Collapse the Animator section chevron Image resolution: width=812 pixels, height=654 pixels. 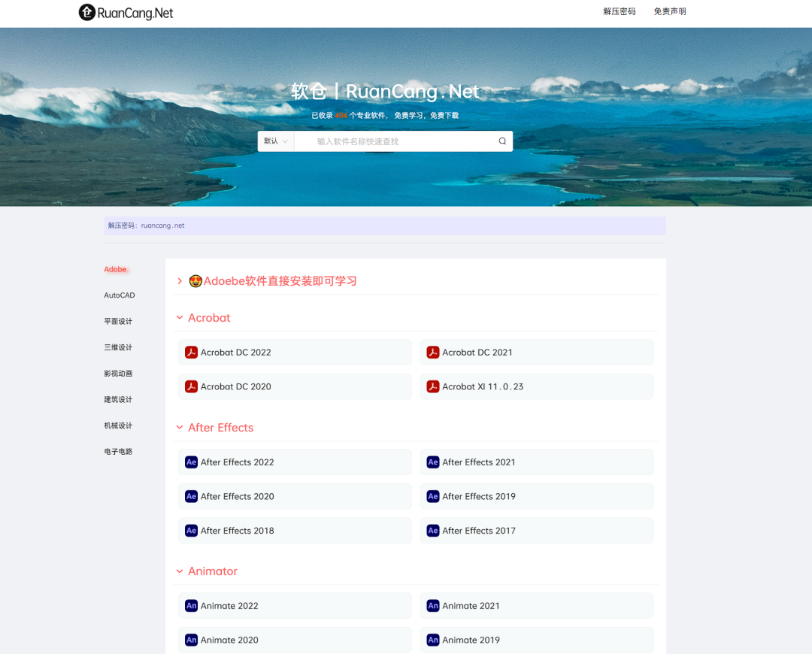coord(180,571)
